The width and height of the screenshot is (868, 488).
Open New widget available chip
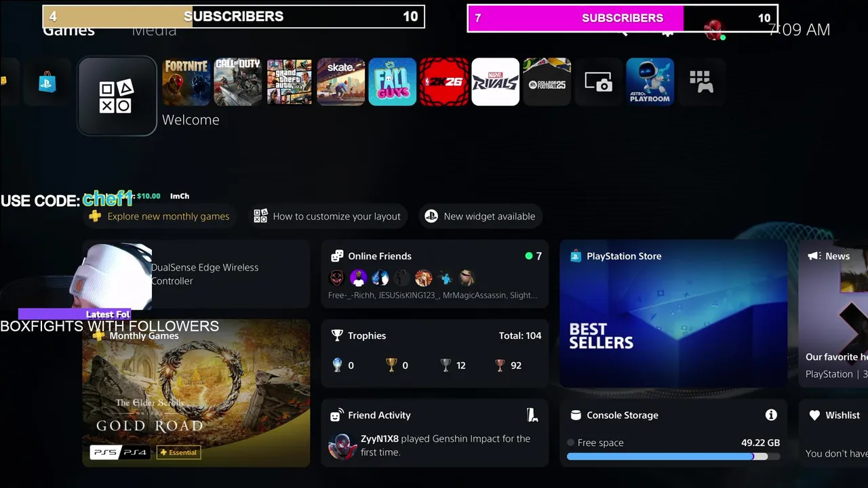480,216
